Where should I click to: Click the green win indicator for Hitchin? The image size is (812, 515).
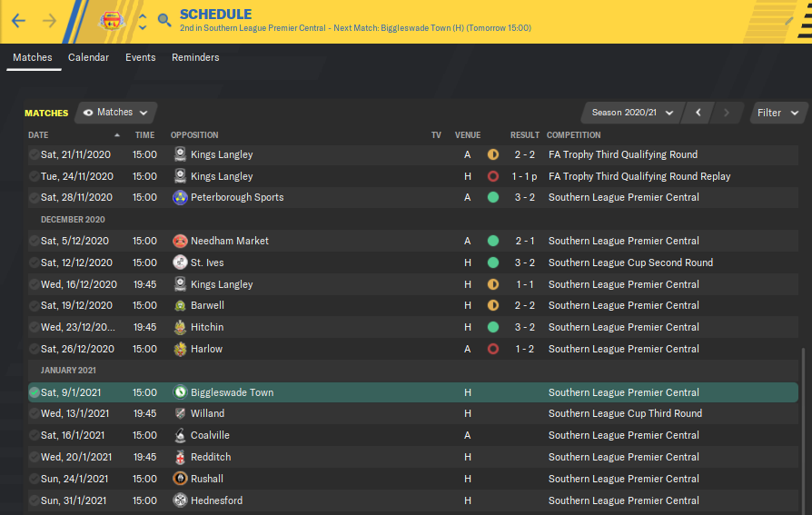coord(493,327)
